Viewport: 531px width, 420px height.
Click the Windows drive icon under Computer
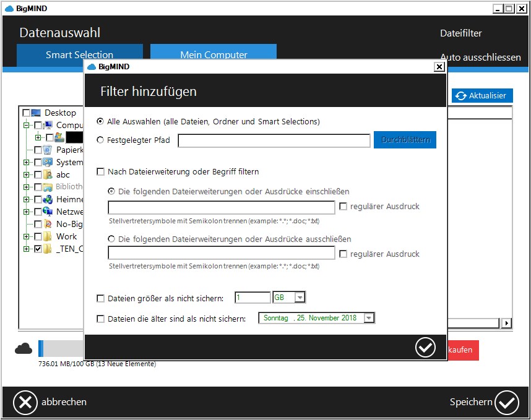click(59, 137)
